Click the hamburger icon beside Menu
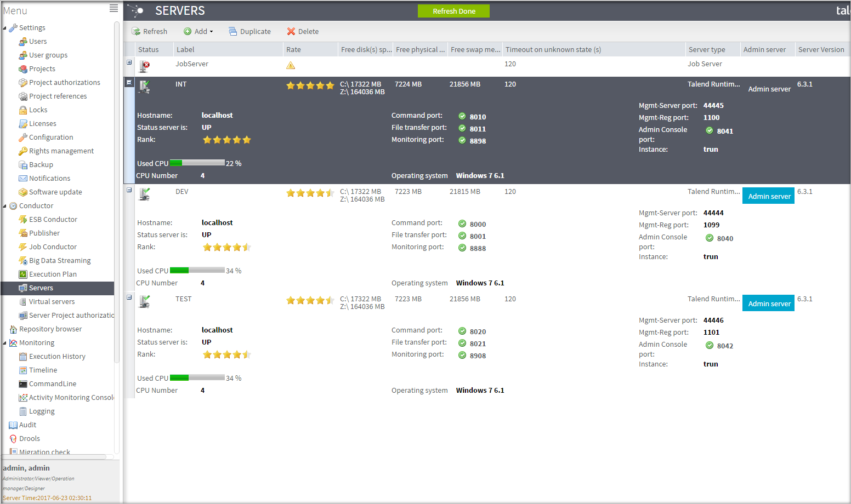 (x=114, y=8)
